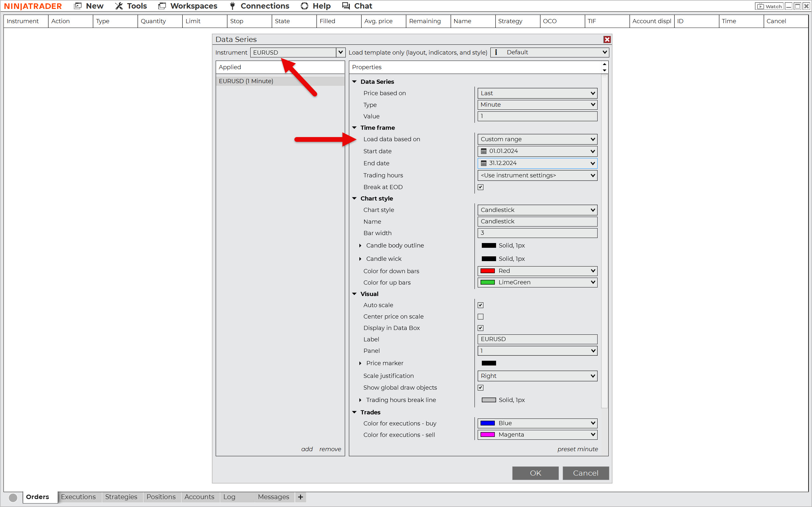Image resolution: width=812 pixels, height=507 pixels.
Task: Uncheck Break at EOD checkbox
Action: coord(481,187)
